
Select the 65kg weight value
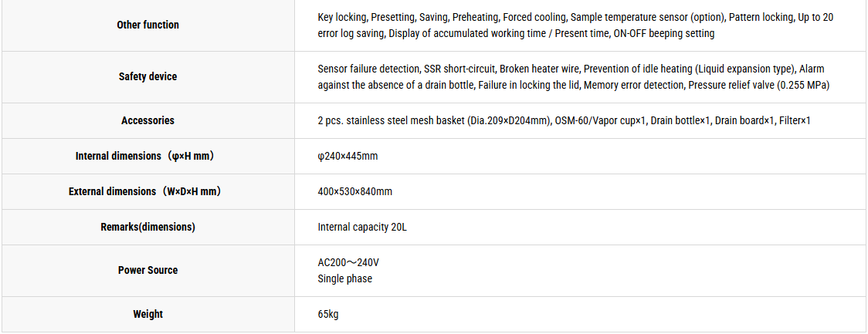pyautogui.click(x=328, y=314)
